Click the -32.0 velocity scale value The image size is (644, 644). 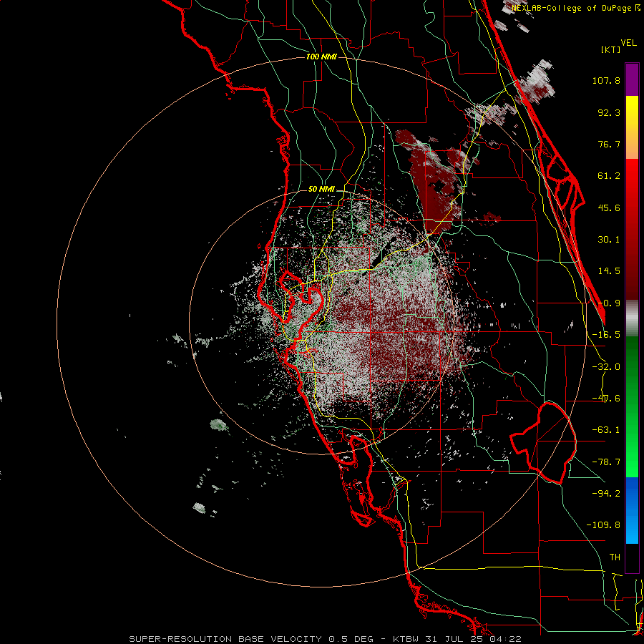pyautogui.click(x=606, y=367)
